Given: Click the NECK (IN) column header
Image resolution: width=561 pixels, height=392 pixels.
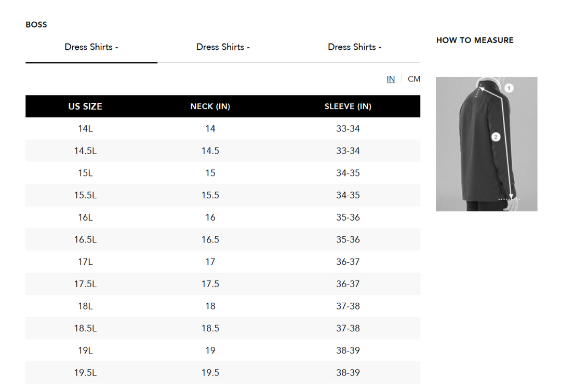Looking at the screenshot, I should (x=210, y=106).
